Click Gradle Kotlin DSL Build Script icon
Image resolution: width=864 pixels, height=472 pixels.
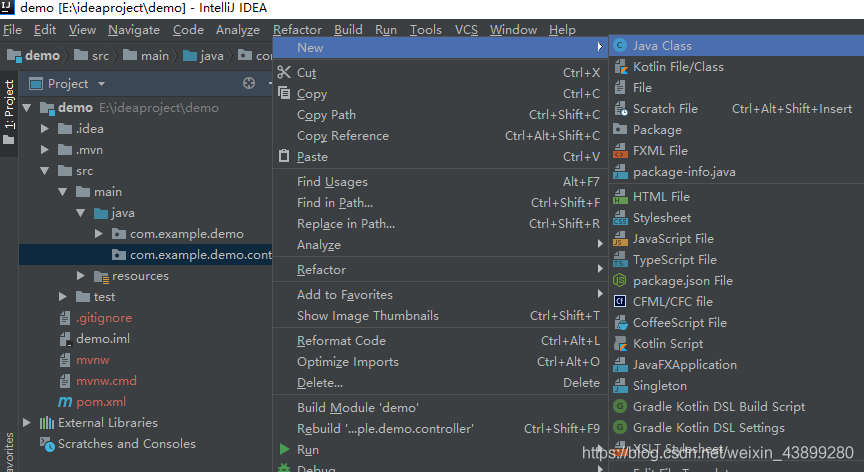click(620, 406)
